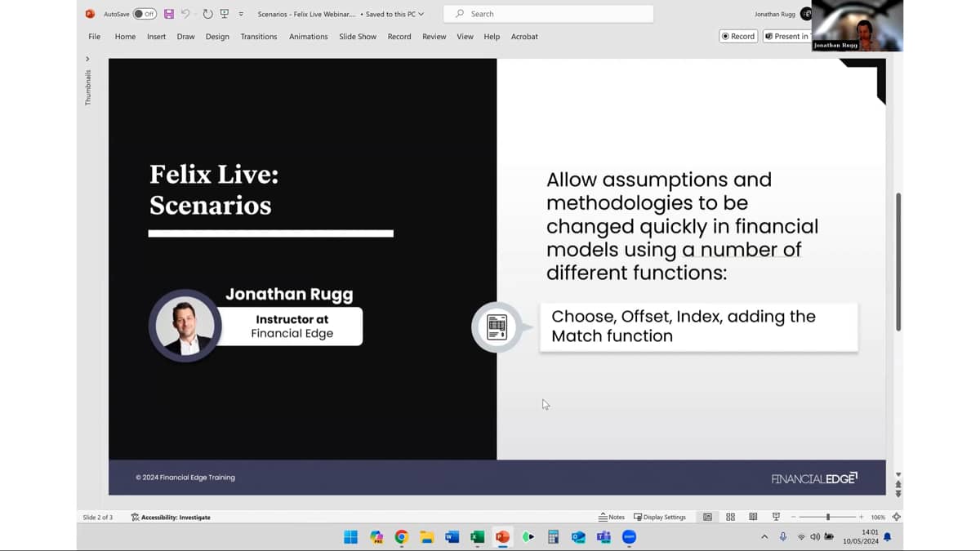The height and width of the screenshot is (551, 980).
Task: Open the Insert tab
Action: pos(156,37)
